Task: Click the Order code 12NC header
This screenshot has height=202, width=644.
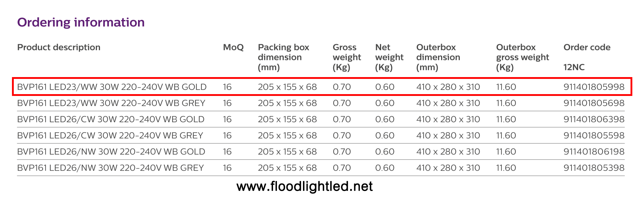Action: [x=587, y=57]
